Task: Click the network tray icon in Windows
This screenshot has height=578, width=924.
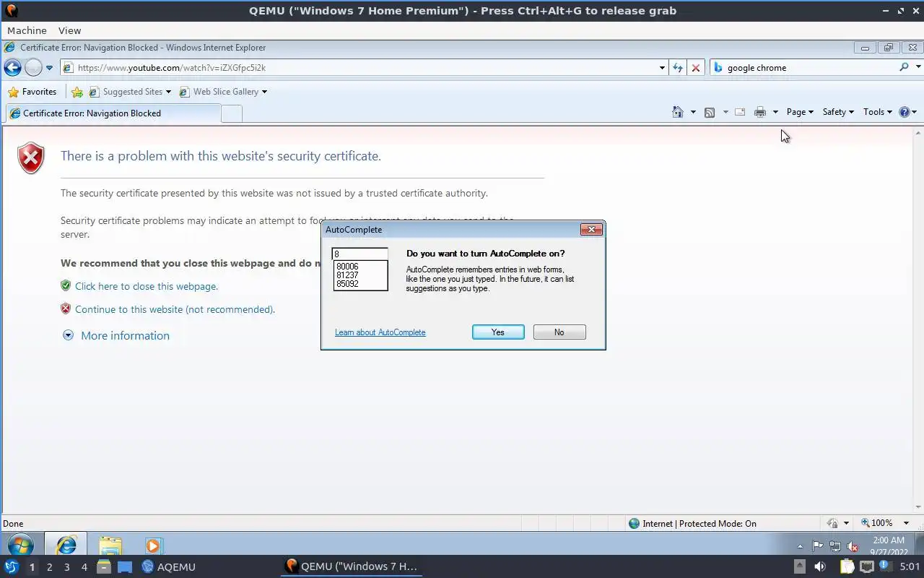Action: point(835,546)
